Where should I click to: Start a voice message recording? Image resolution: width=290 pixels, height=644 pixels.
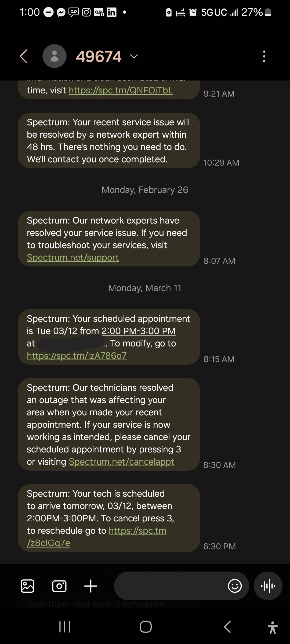click(268, 586)
